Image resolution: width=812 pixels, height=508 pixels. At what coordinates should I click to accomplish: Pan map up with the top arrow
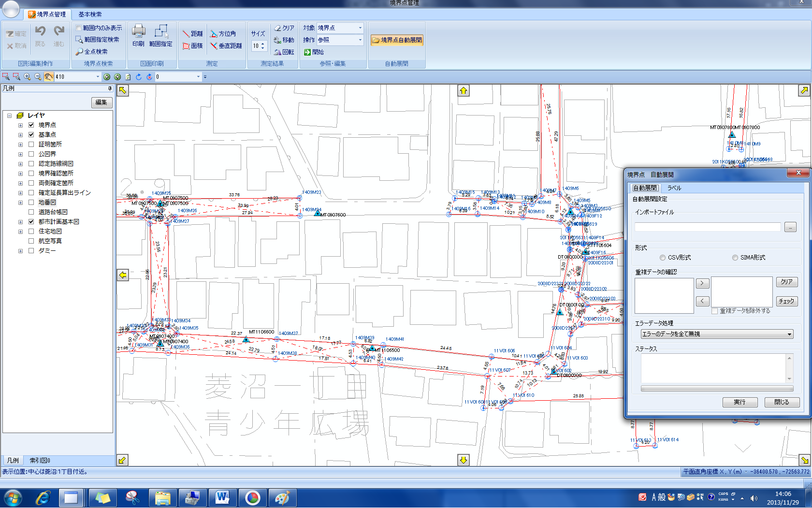(464, 91)
